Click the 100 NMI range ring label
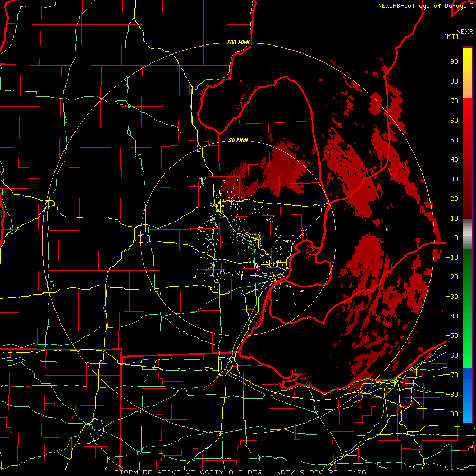Image resolution: width=476 pixels, height=476 pixels. [x=238, y=42]
